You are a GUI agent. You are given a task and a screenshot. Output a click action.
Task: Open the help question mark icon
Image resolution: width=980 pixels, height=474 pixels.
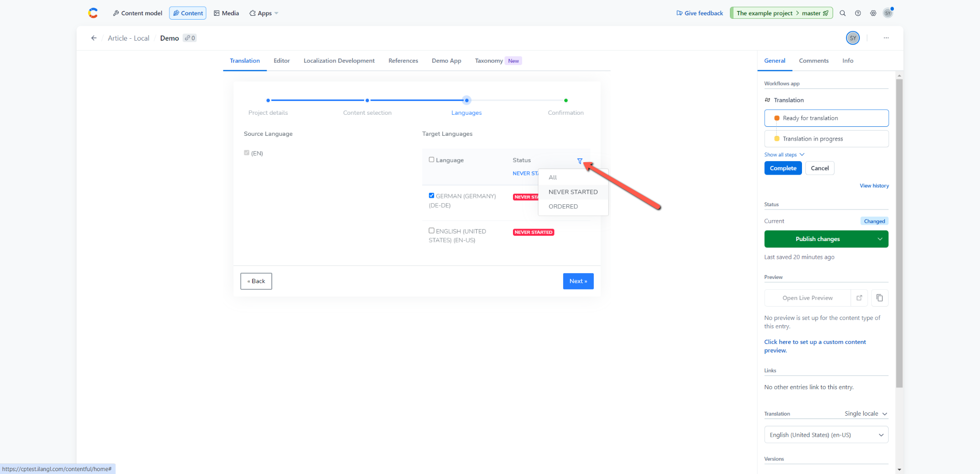coord(858,13)
